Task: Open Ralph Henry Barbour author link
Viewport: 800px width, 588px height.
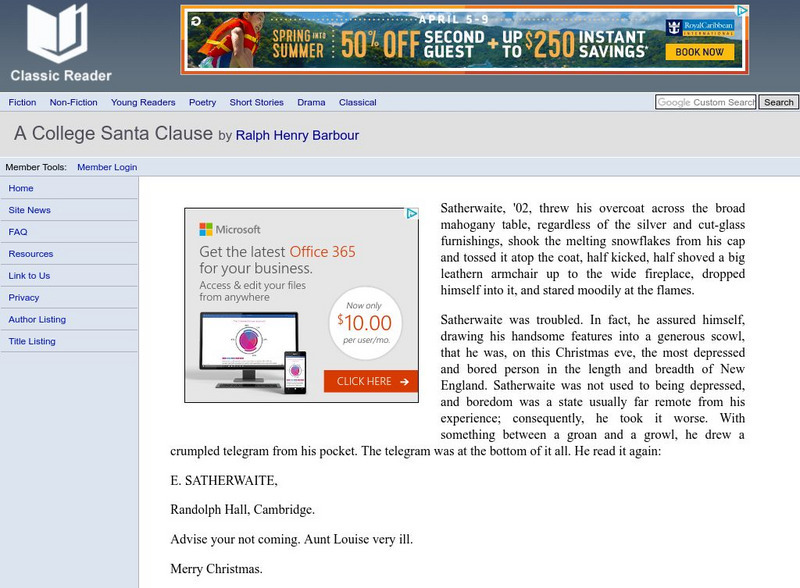Action: 297,135
